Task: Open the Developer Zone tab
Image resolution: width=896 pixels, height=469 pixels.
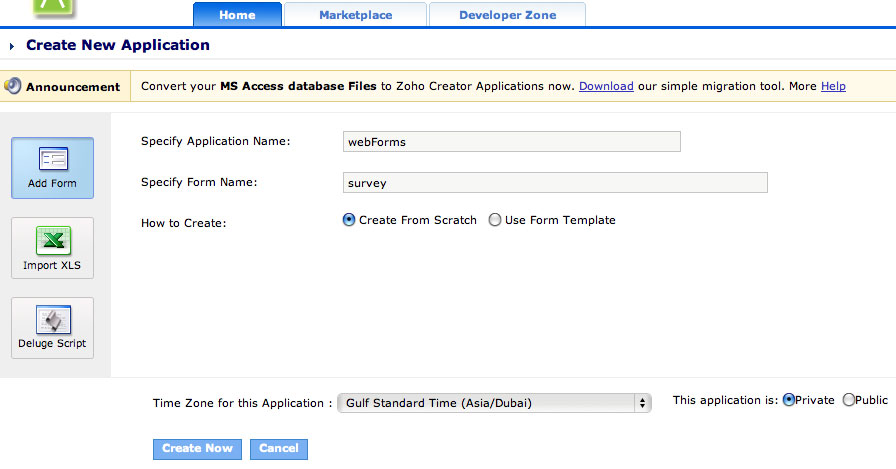Action: (x=507, y=15)
